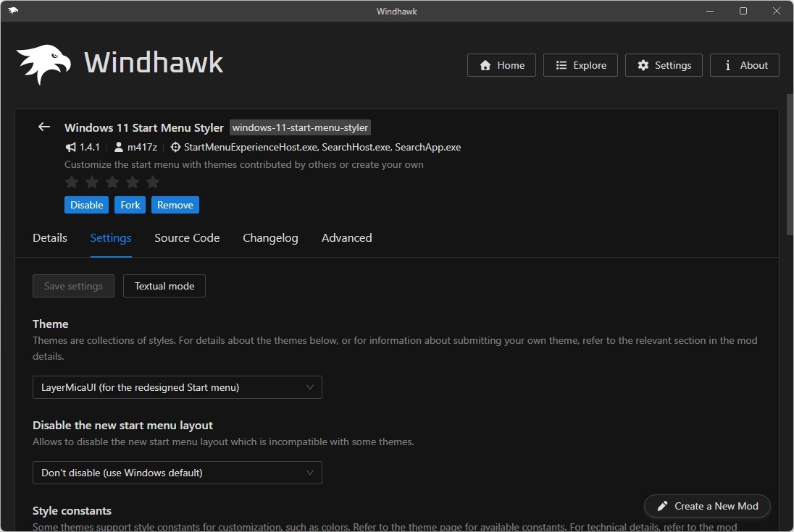Click the About info icon

727,65
